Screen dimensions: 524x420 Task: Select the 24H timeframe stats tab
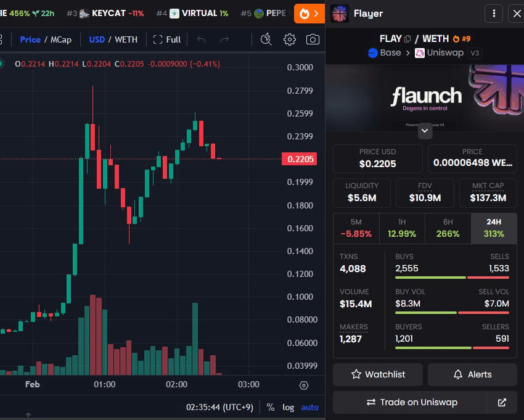tap(494, 228)
